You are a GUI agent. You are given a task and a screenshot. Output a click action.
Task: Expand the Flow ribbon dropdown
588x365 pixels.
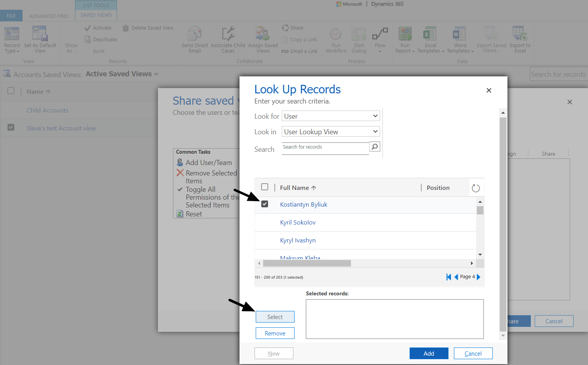380,51
